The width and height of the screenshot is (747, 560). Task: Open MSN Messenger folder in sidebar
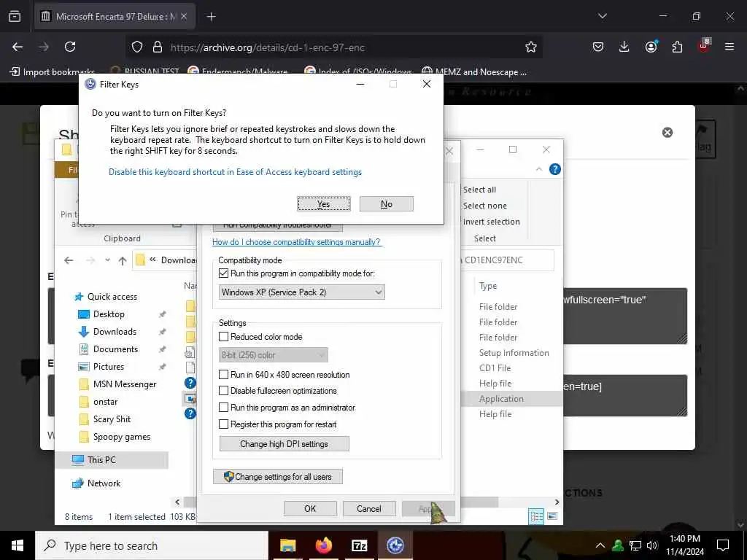(124, 384)
